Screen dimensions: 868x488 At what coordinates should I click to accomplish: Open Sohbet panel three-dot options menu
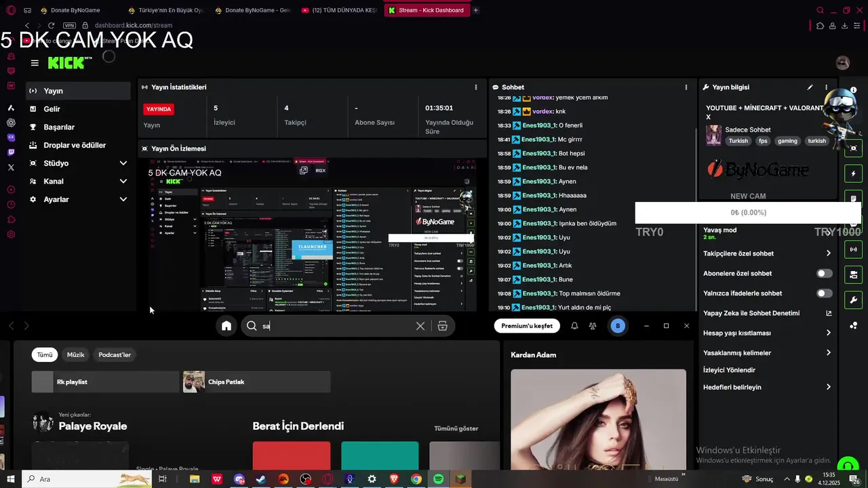tap(686, 87)
